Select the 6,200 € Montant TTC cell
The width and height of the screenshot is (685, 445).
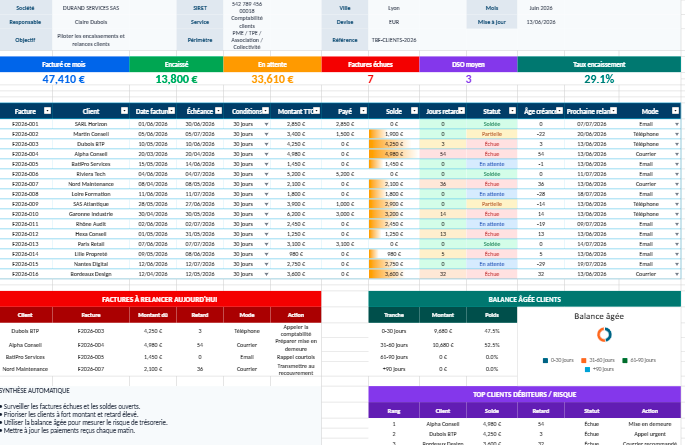click(296, 214)
